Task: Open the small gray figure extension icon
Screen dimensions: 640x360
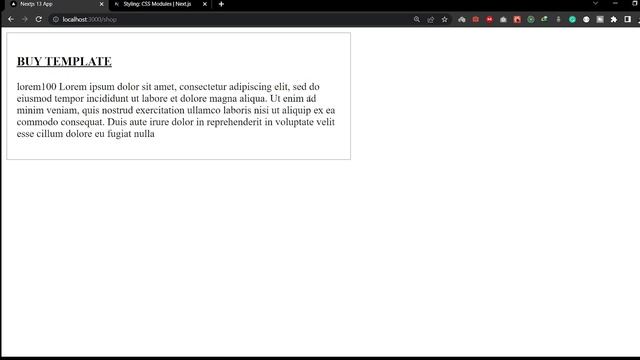Action: (x=558, y=19)
